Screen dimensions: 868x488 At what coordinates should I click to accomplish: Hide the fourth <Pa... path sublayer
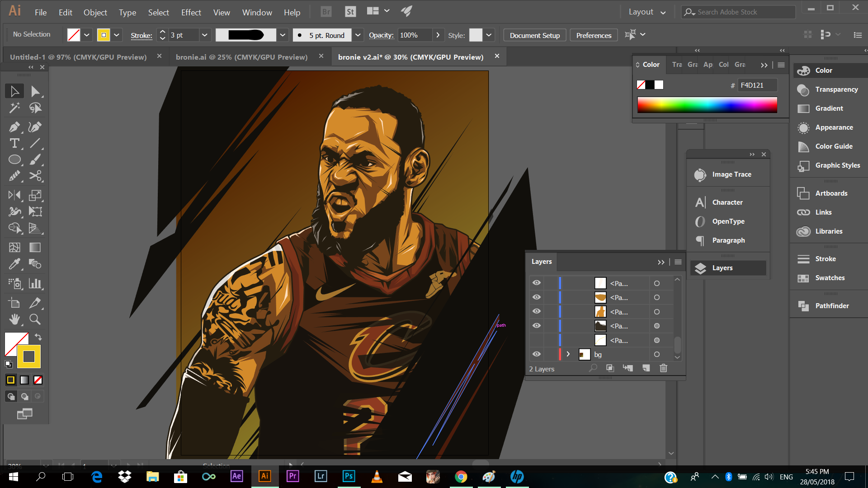[537, 326]
